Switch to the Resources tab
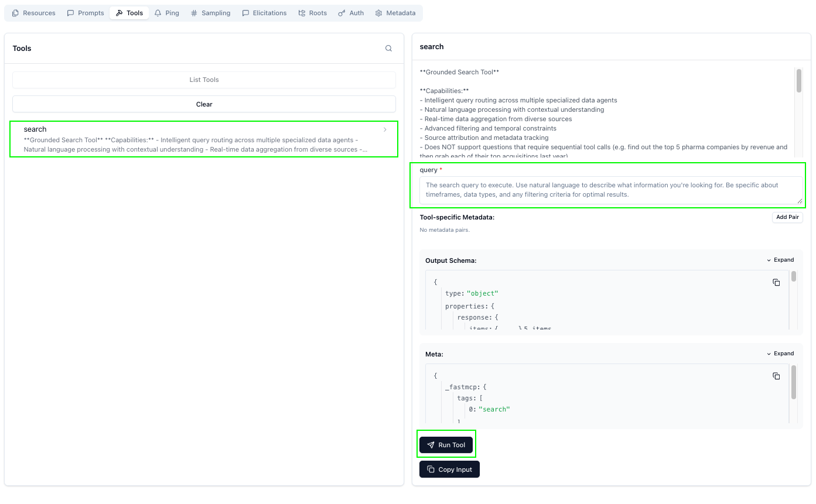Viewport: 816px width, 504px height. (x=34, y=13)
